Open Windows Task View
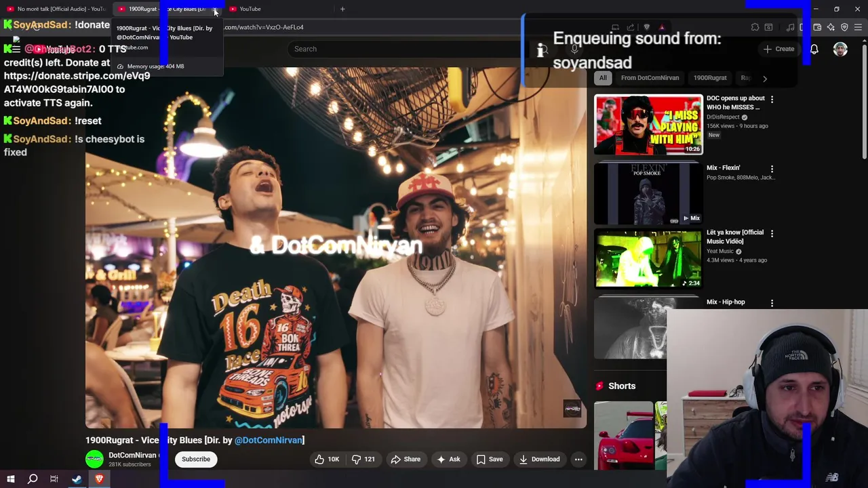Screen dimensions: 868x488 54,479
